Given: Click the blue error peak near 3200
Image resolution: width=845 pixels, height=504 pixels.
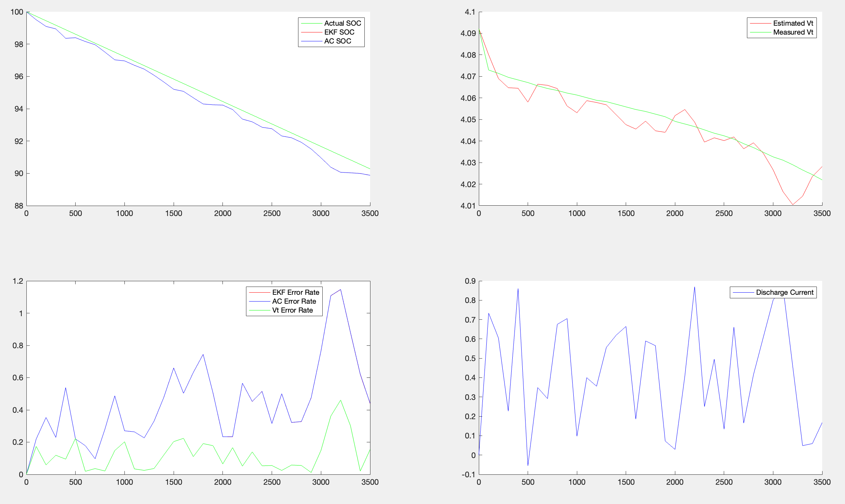Looking at the screenshot, I should coord(340,290).
